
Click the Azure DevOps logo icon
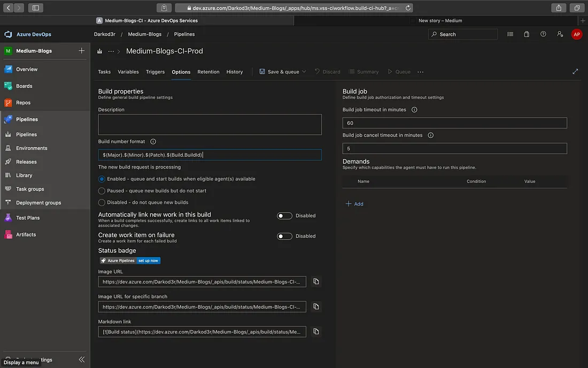(8, 34)
